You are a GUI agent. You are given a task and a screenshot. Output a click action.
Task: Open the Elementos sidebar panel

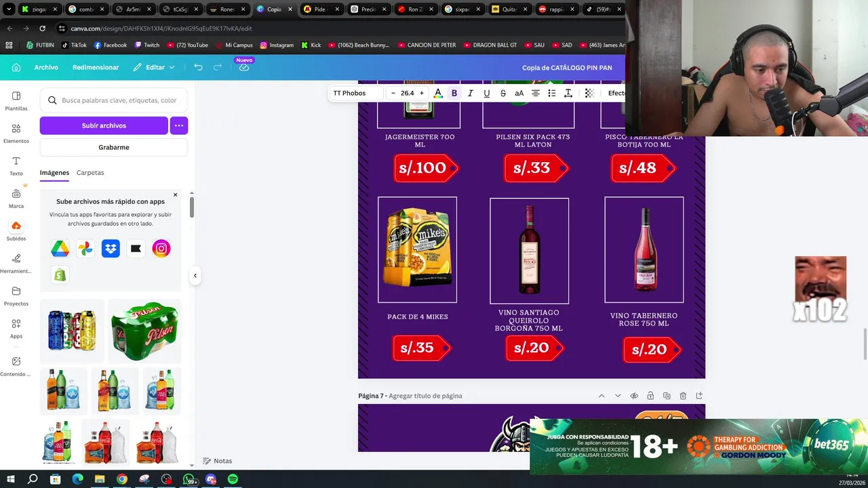tap(16, 134)
